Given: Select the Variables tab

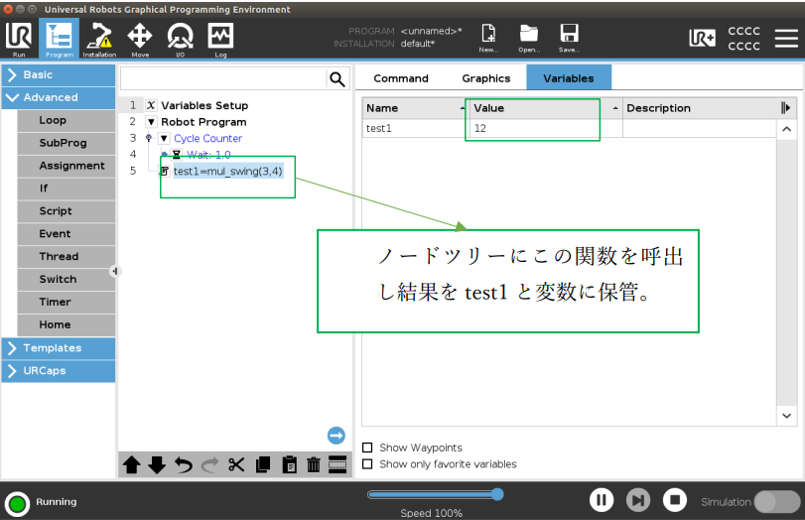Looking at the screenshot, I should [568, 78].
